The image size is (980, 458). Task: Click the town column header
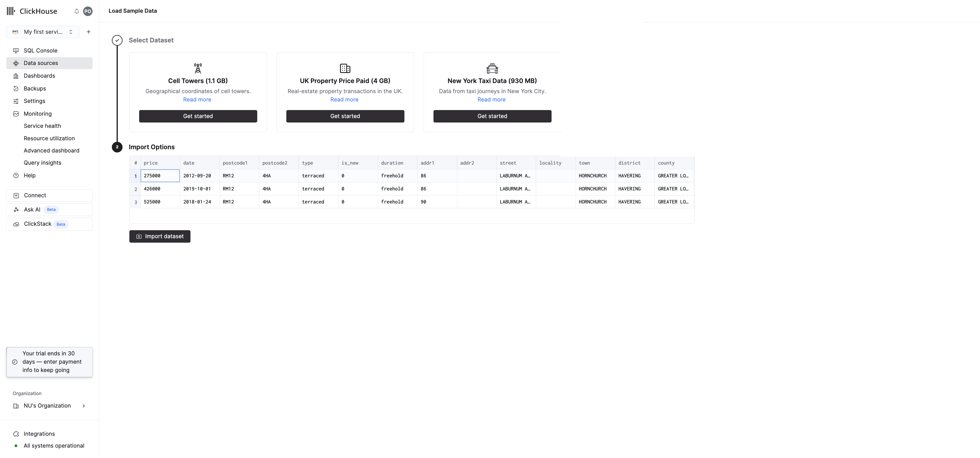click(x=595, y=163)
